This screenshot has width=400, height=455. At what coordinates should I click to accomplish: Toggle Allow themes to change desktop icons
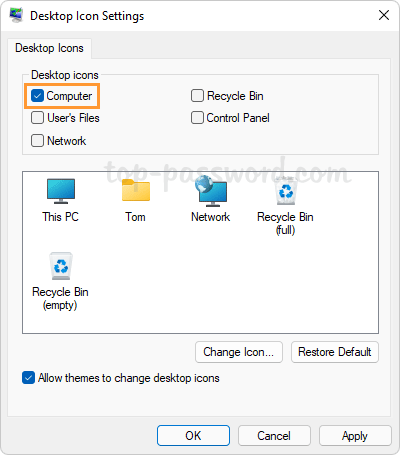point(29,378)
